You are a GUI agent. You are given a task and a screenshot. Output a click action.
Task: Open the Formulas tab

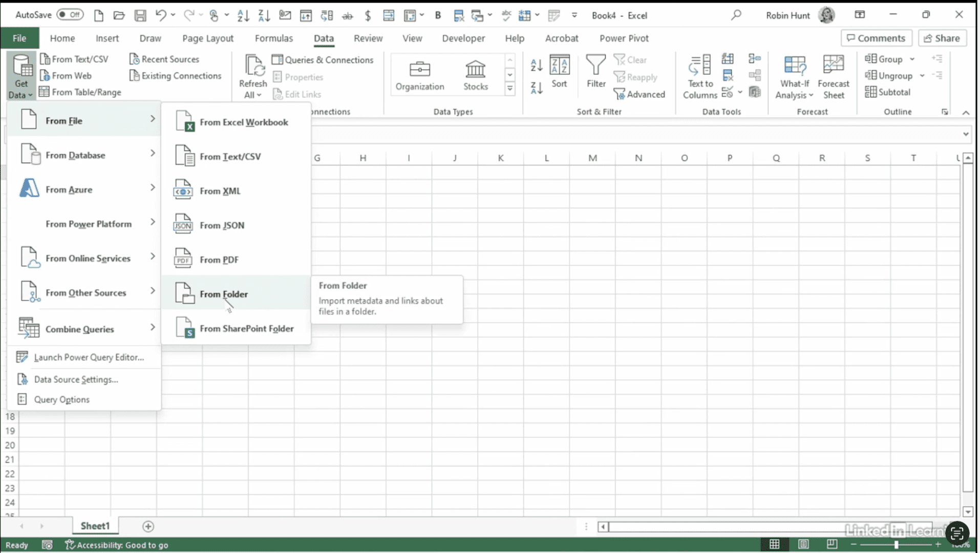[274, 38]
